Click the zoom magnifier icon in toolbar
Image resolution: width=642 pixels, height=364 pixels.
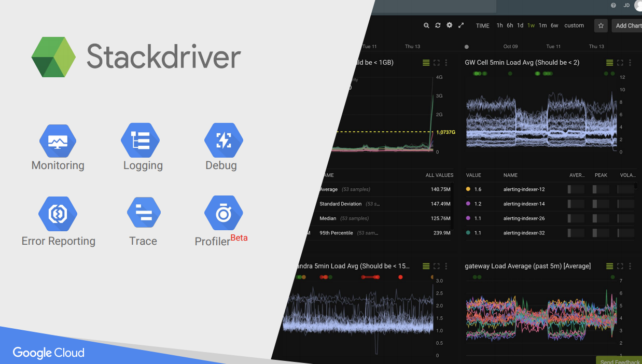[x=426, y=25]
